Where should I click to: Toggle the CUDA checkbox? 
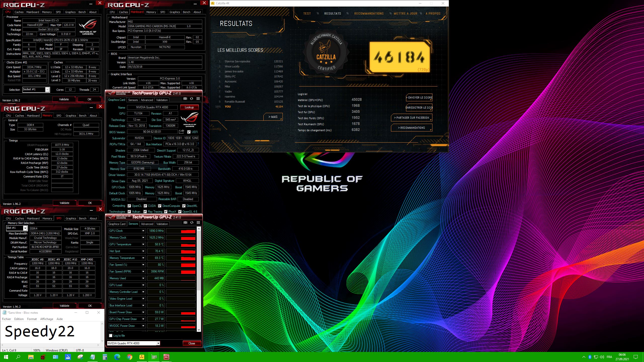(x=145, y=206)
